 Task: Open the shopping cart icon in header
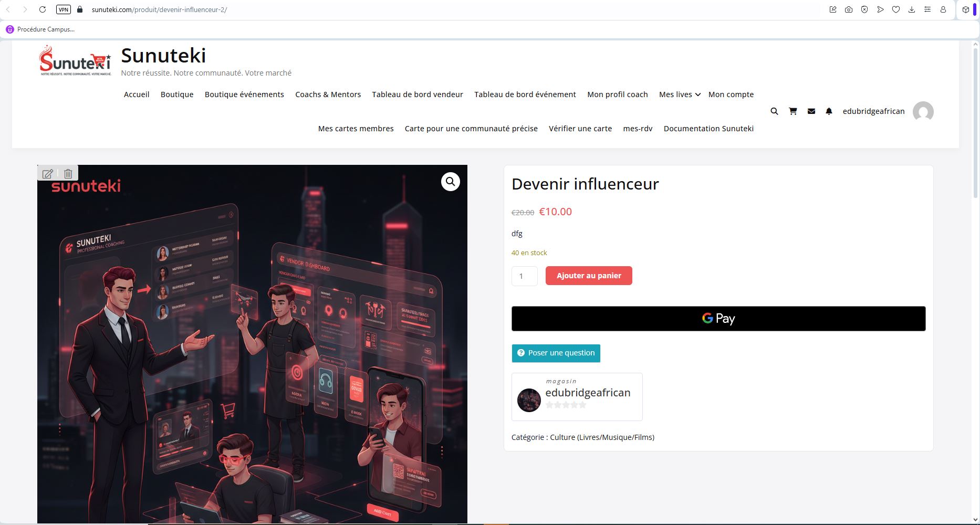point(793,111)
